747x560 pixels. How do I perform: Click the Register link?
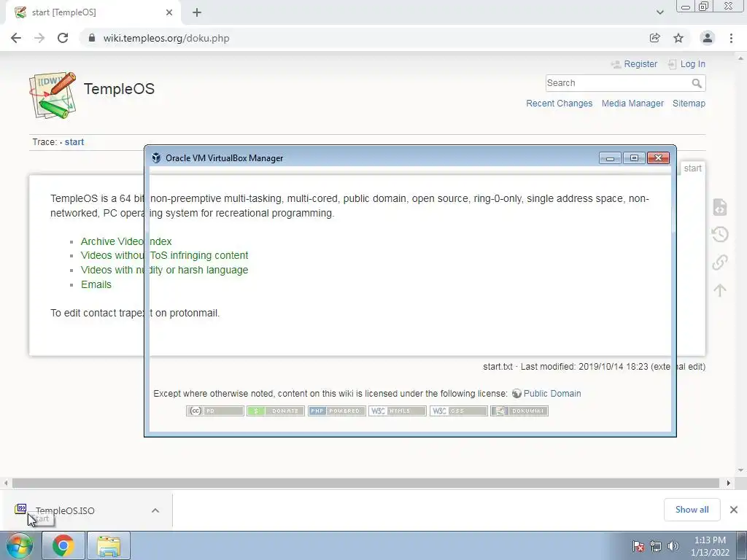[640, 64]
